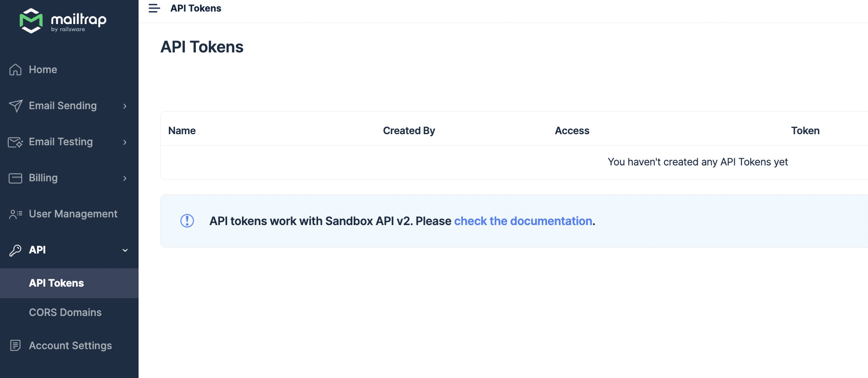Select API Tokens in the sidebar
The height and width of the screenshot is (378, 868).
click(x=56, y=283)
